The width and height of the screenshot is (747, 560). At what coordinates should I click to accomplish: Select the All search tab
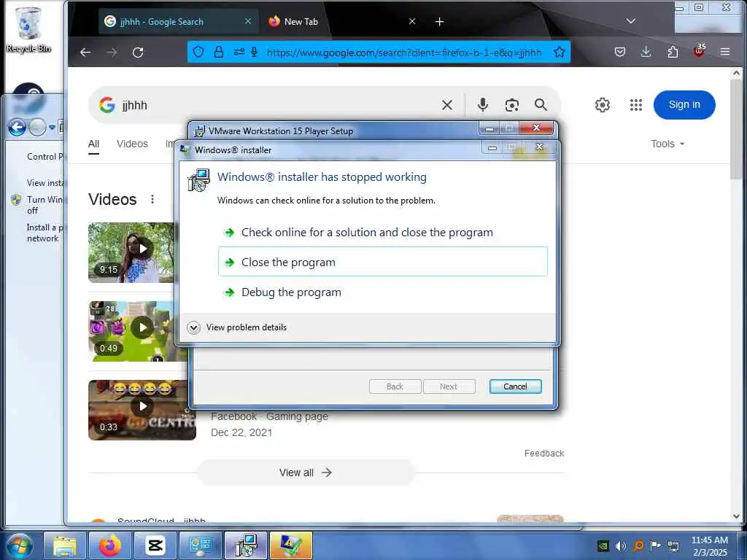tap(94, 144)
